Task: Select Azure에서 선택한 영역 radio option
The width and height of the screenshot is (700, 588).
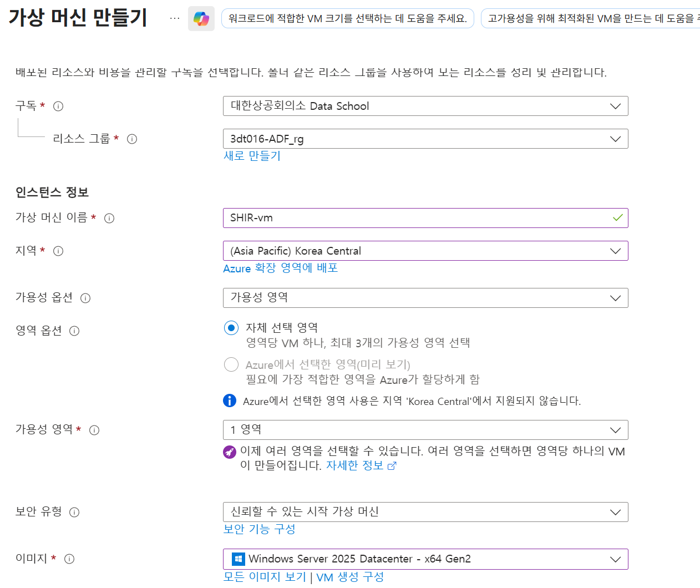Action: click(x=231, y=364)
